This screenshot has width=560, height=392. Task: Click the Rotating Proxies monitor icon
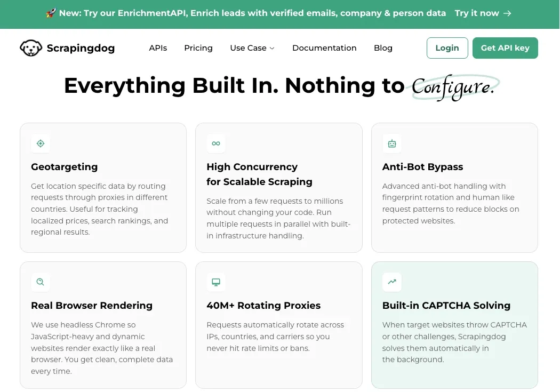(216, 282)
